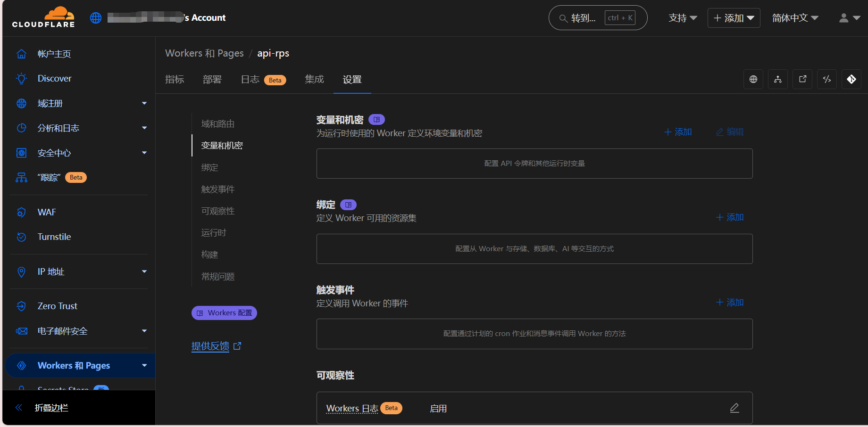The height and width of the screenshot is (427, 868).
Task: Click the code editor icon button
Action: [x=827, y=79]
